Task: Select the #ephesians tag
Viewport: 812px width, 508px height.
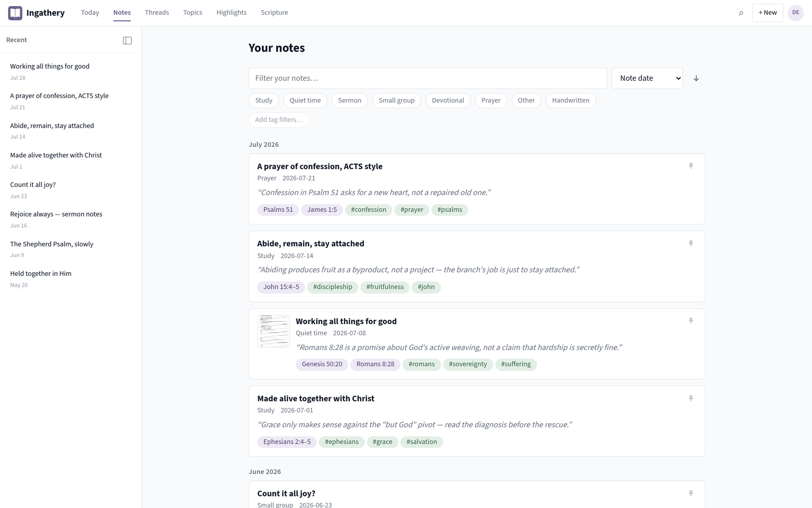Action: [x=342, y=442]
